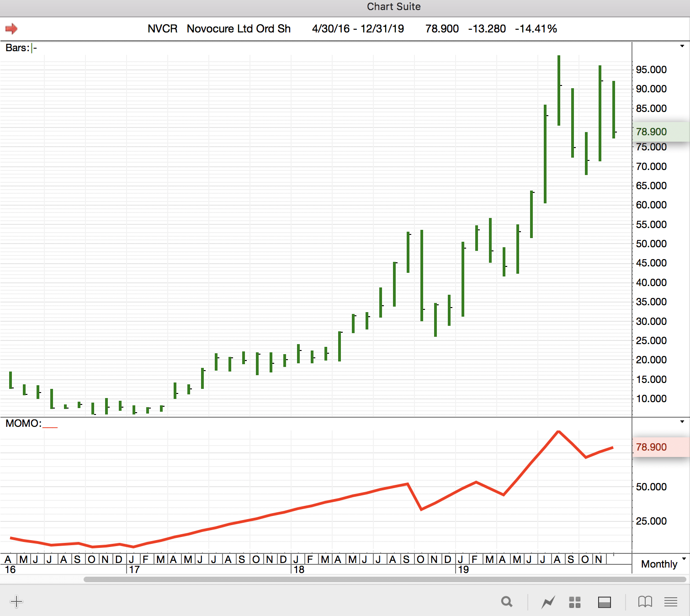Click the green 78.900 price axis tag
Viewport: 690px width, 616px height.
(661, 132)
